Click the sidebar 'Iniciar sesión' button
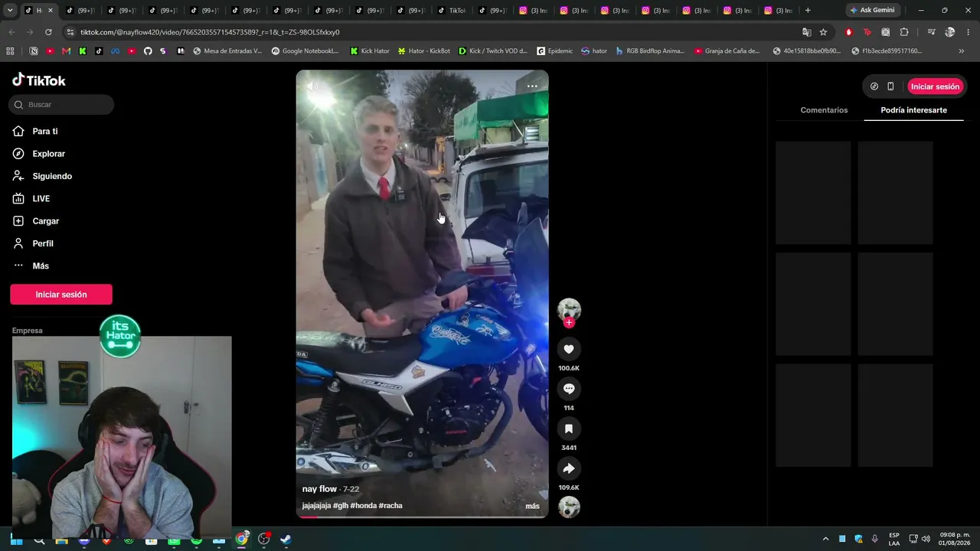 point(61,295)
